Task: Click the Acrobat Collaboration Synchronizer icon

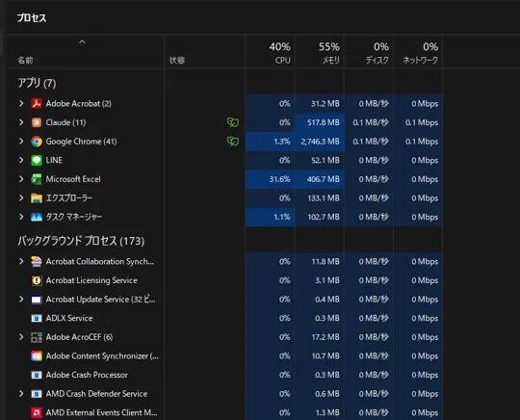Action: click(37, 261)
